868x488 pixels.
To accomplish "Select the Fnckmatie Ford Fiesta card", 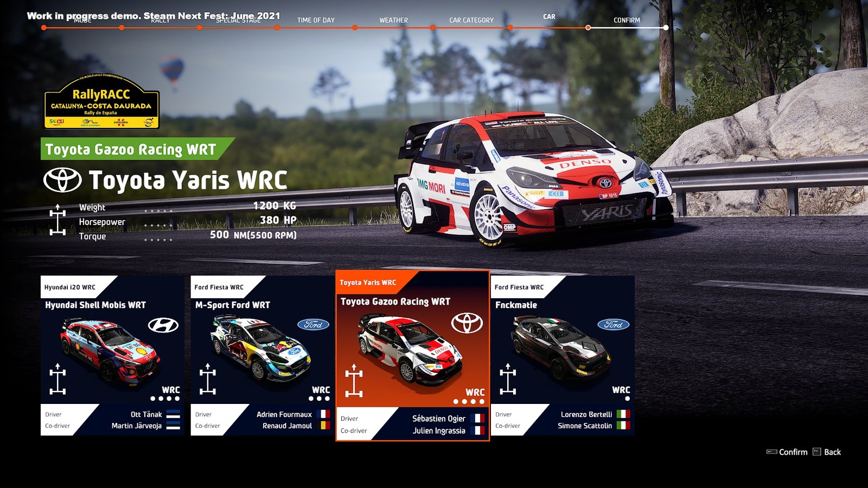I will click(x=563, y=355).
